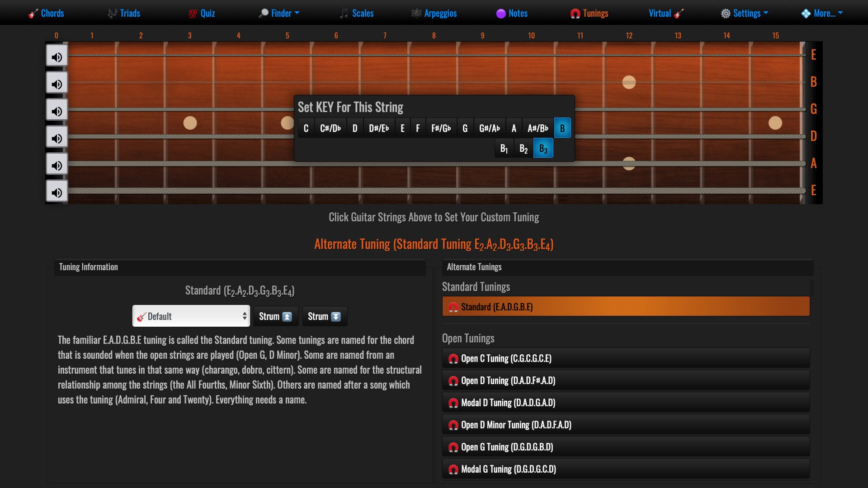
Task: Pick Modal G Tuning (D.G.D.G.C.D)
Action: pyautogui.click(x=626, y=469)
